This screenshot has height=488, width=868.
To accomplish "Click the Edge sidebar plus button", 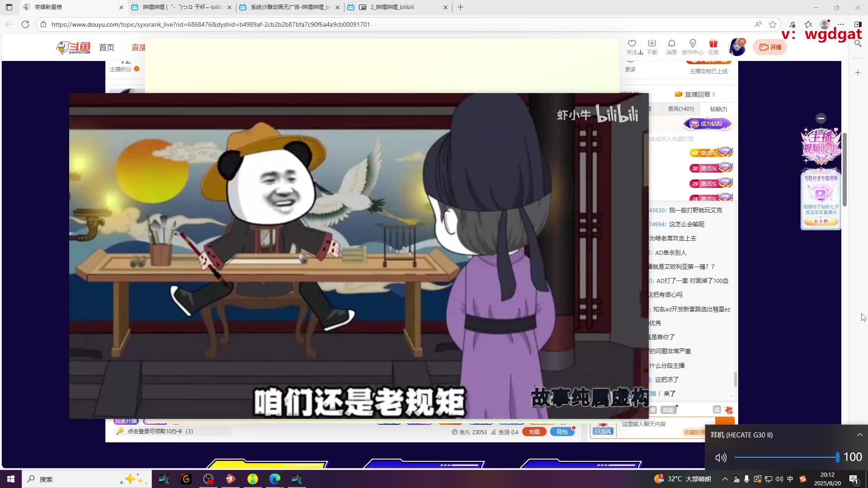I will click(x=858, y=72).
